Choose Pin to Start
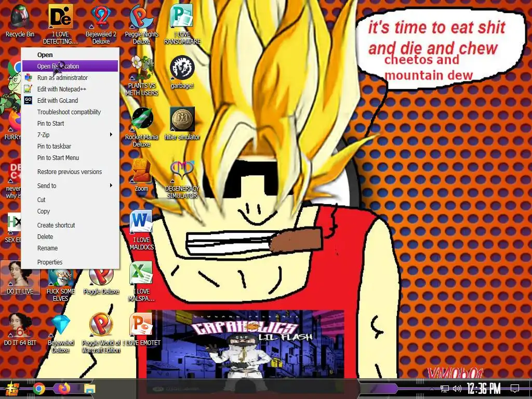The width and height of the screenshot is (532, 399). point(70,124)
